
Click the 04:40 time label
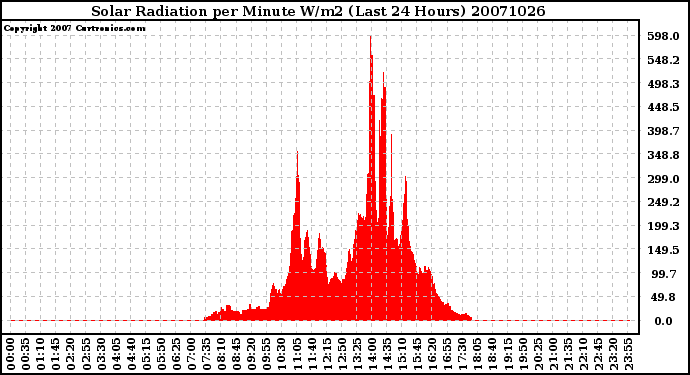pyautogui.click(x=131, y=354)
